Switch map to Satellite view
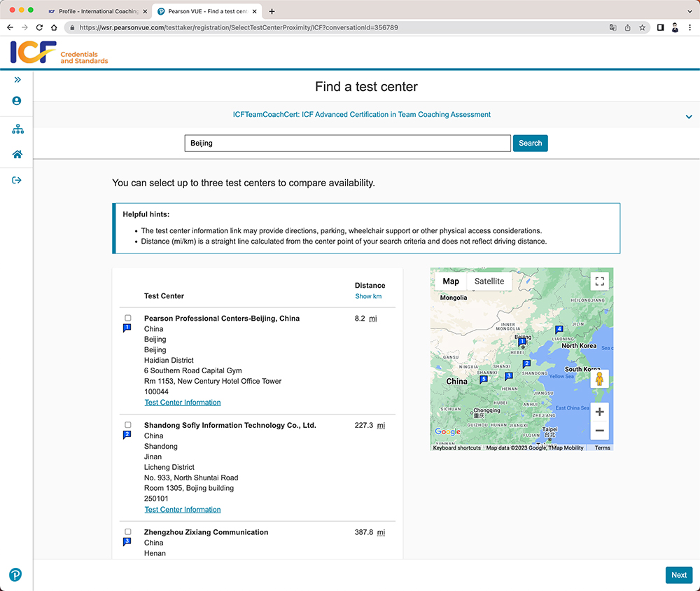 (489, 281)
